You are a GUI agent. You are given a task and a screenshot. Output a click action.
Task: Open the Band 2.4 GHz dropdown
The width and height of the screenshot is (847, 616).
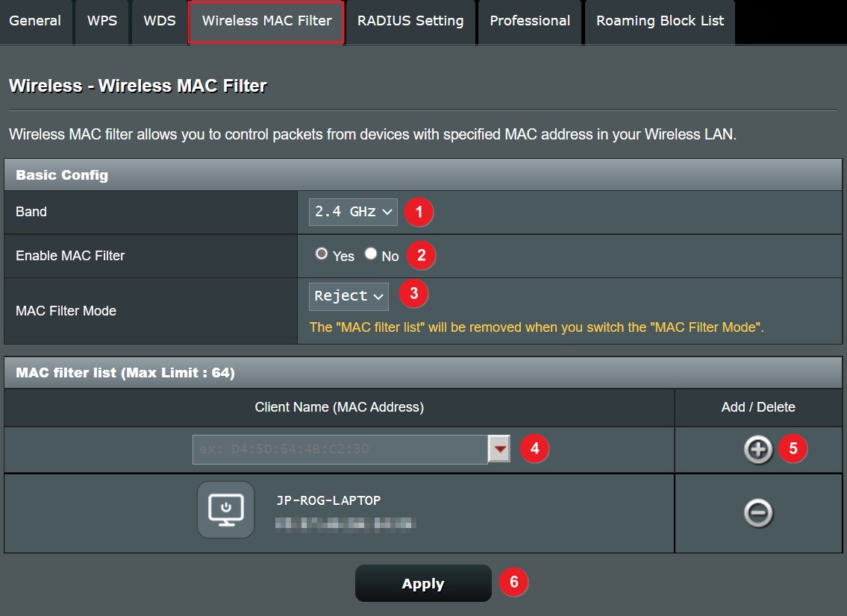pos(353,212)
